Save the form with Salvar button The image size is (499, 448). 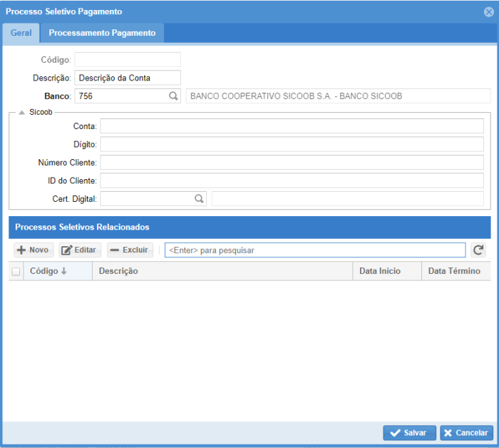tap(408, 433)
